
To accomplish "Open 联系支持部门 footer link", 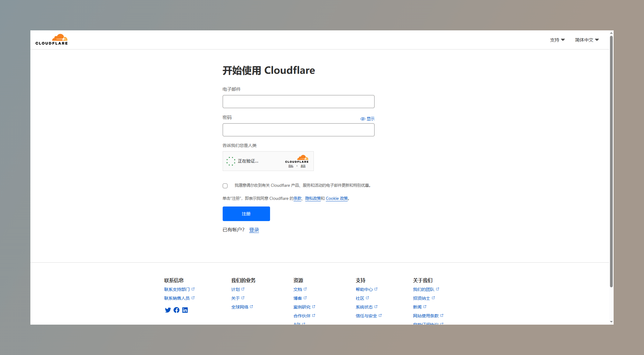I will coord(179,289).
